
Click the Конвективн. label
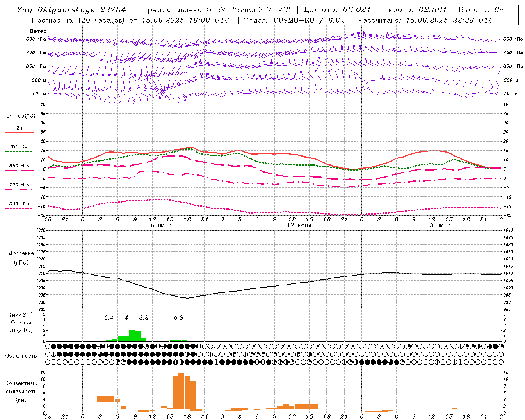pos(21,383)
